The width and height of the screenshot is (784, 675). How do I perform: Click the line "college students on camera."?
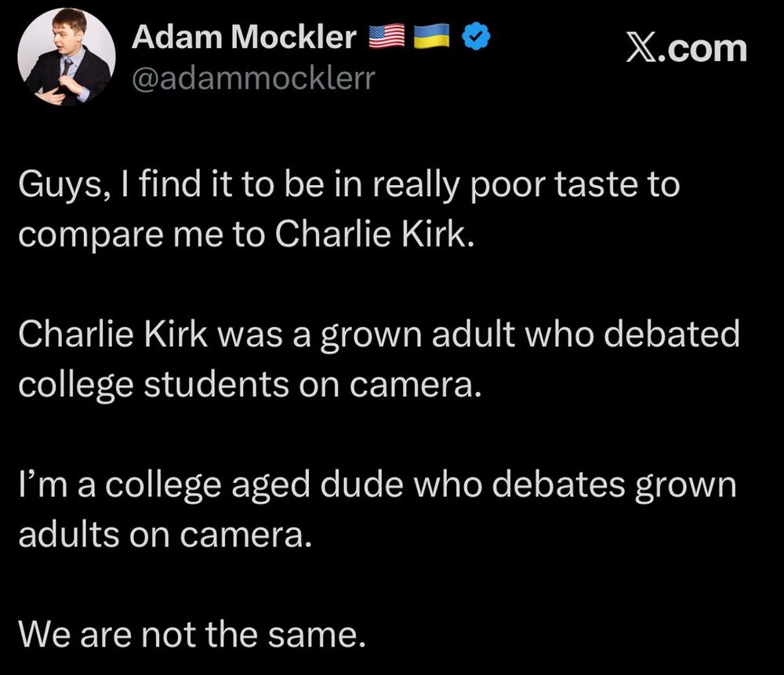click(250, 384)
